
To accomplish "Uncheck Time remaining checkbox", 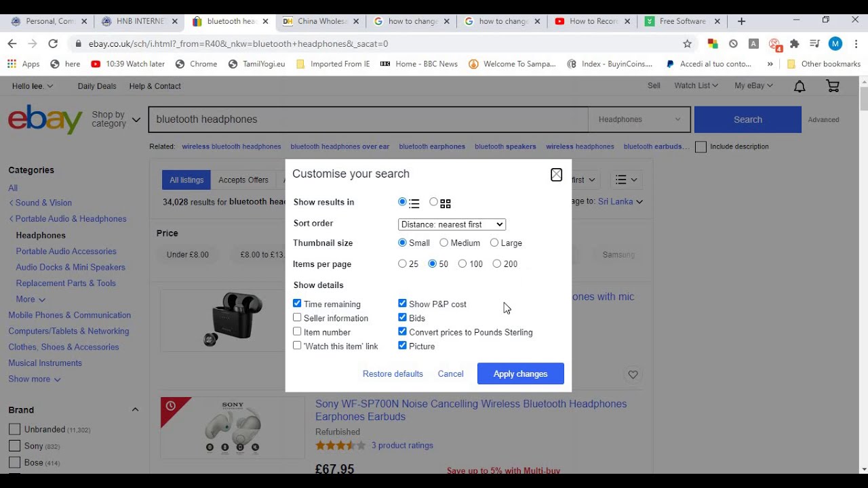I will tap(297, 304).
